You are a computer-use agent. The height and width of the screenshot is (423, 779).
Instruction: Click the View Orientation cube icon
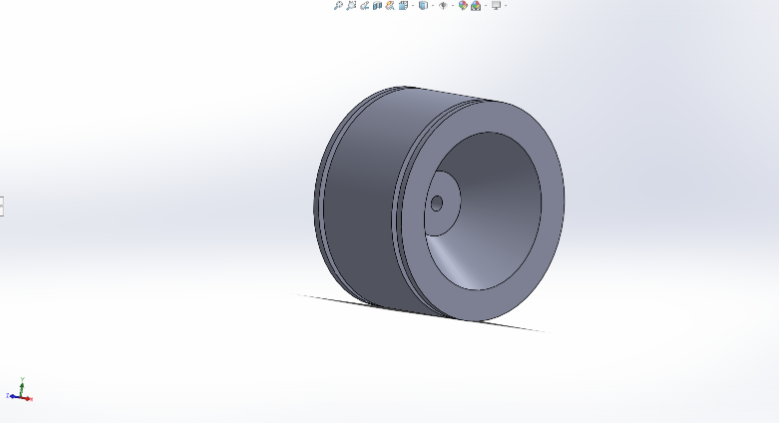pyautogui.click(x=403, y=5)
